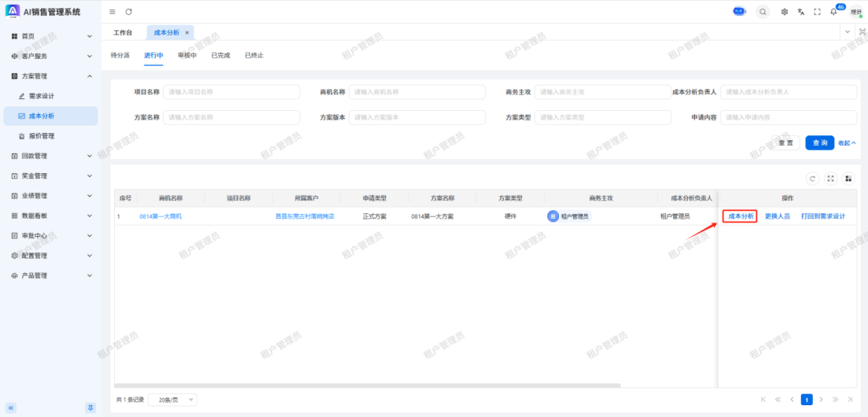Open the language translation icon
The height and width of the screenshot is (417, 868).
tap(801, 12)
